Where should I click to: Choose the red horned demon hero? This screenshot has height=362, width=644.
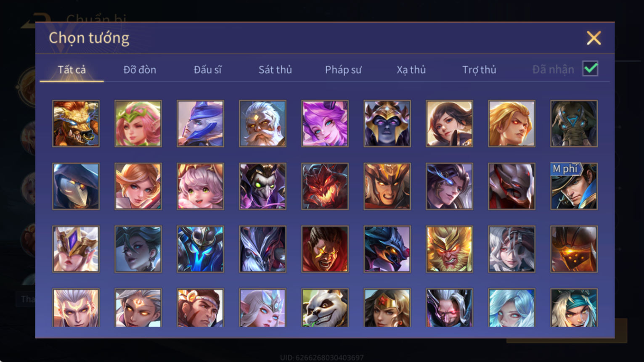325,186
